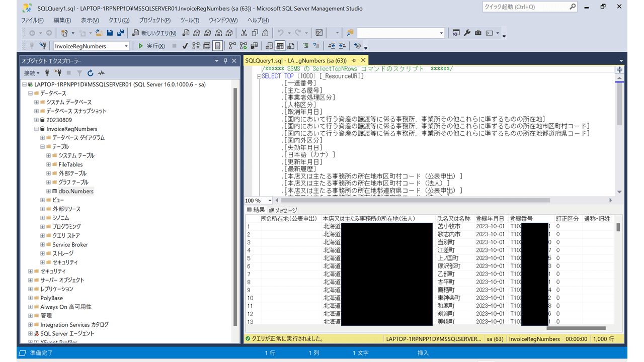Viewport: 644px width, 362px height.
Task: Click the Save All icon
Action: [120, 33]
